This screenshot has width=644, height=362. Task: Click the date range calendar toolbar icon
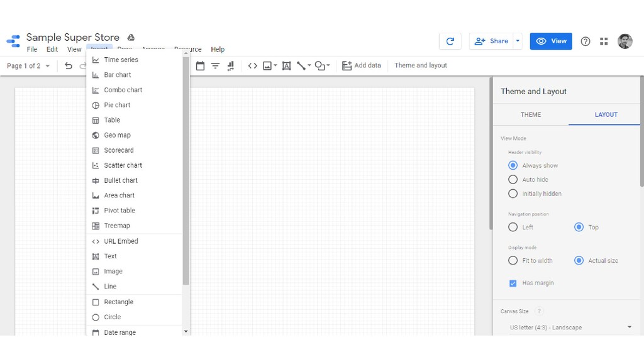click(200, 65)
